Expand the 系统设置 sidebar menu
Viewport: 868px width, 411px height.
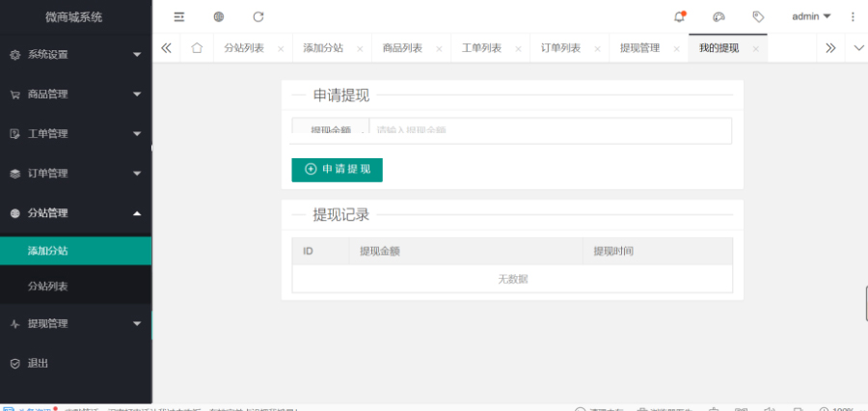(x=75, y=55)
